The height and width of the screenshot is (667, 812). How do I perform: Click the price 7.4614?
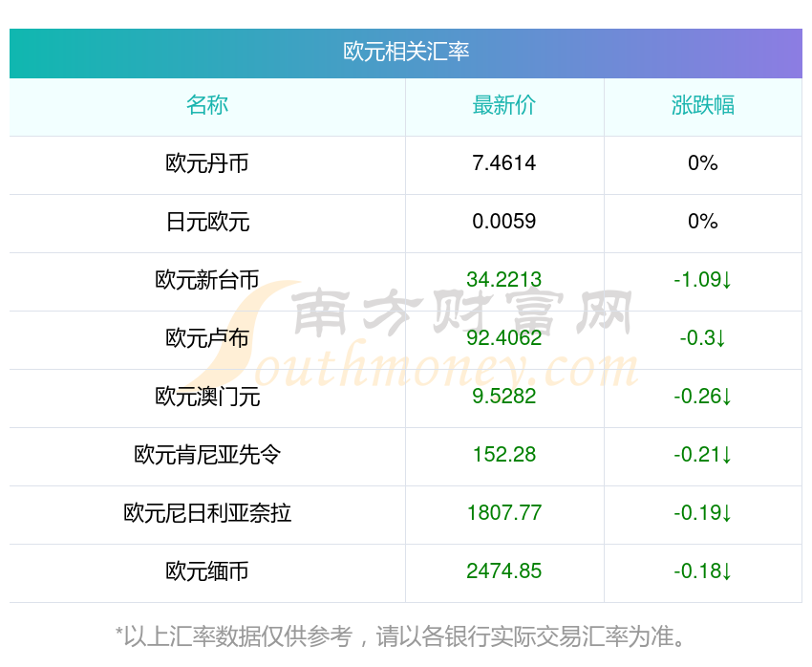click(503, 163)
